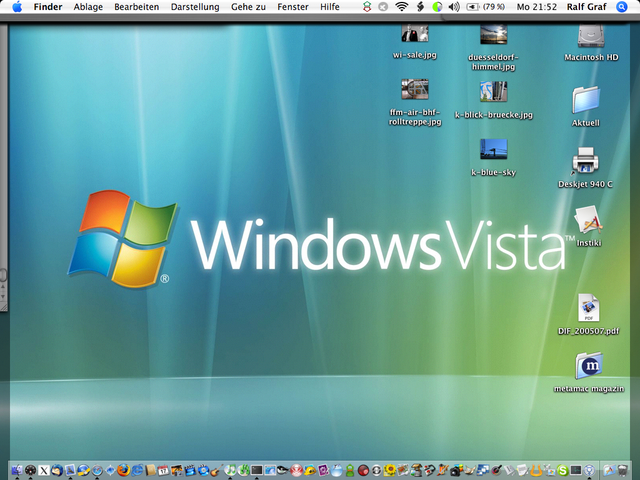Screen dimensions: 640x480
Task: Open Finder from the dock
Action: 17,471
